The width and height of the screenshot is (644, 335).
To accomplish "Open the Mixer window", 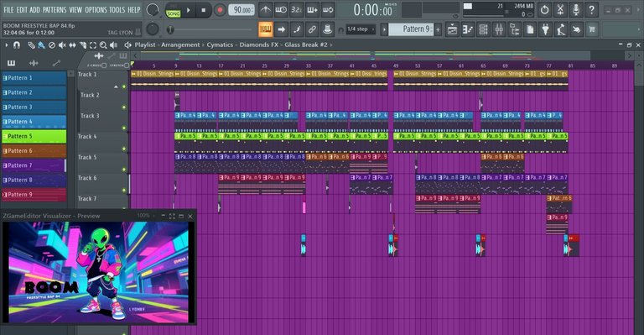I will click(x=499, y=29).
